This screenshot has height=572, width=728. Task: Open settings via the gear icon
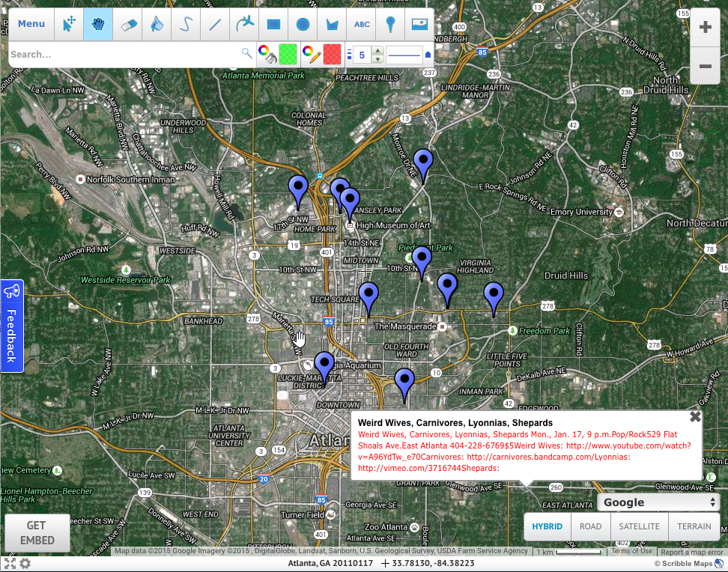pyautogui.click(x=25, y=563)
